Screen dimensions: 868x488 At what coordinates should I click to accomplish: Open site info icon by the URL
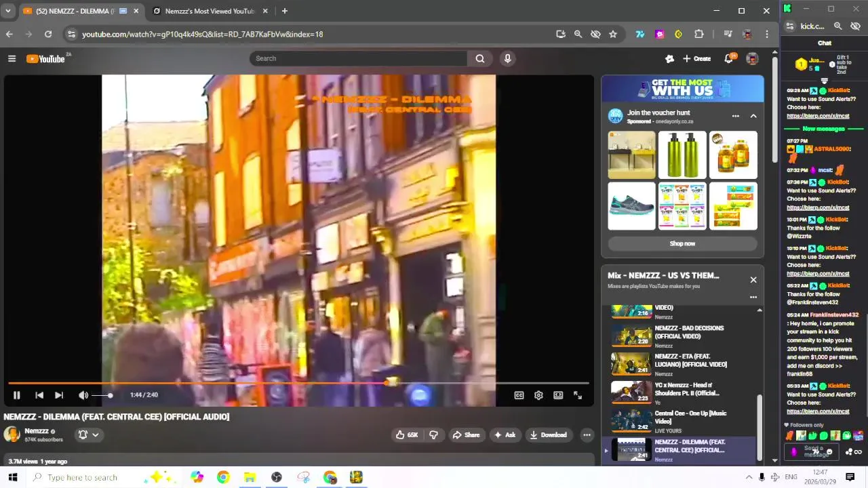point(71,34)
